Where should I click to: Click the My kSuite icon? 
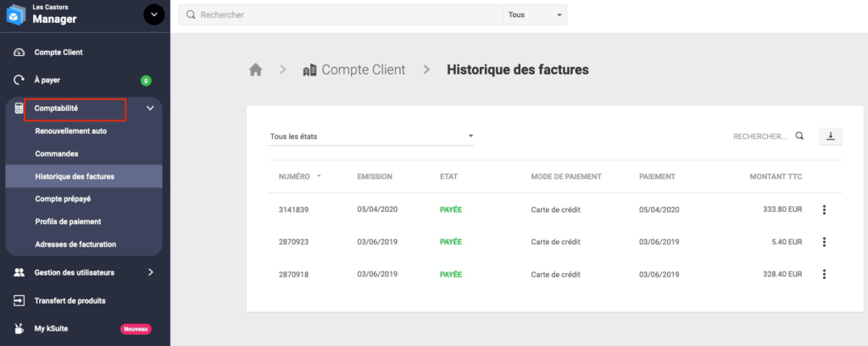click(19, 329)
